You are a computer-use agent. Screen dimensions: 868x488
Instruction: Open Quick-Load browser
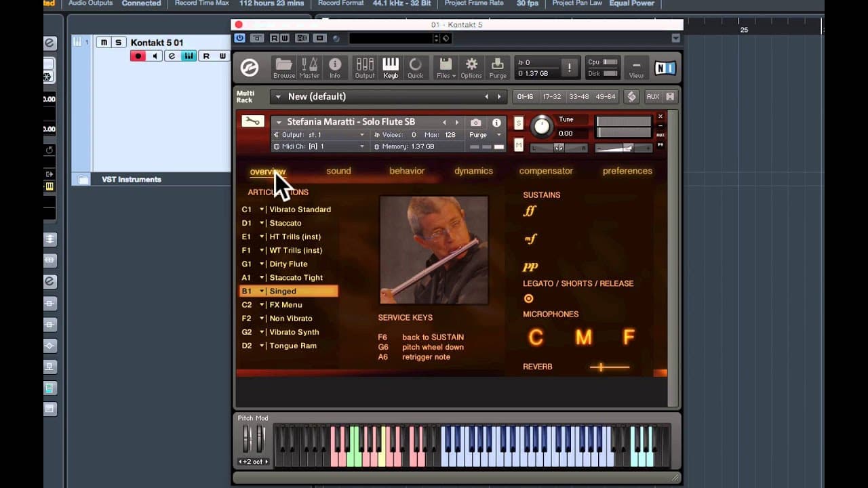click(x=415, y=68)
